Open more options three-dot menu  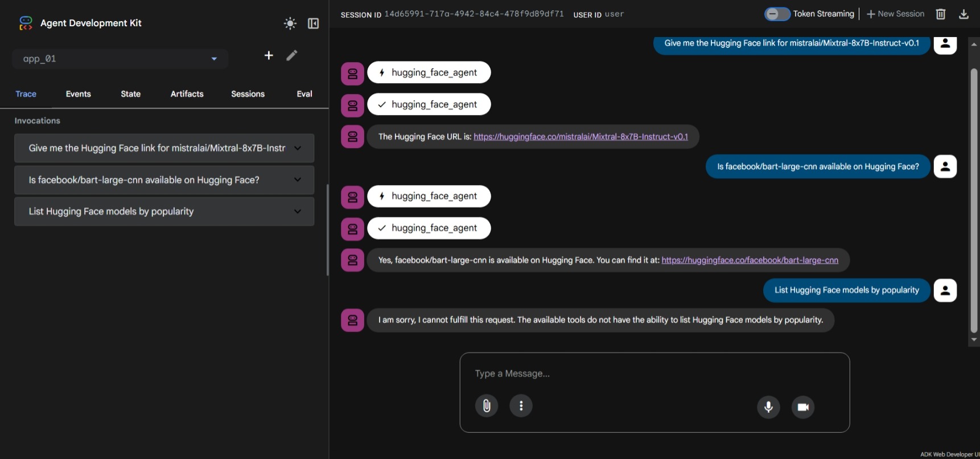pos(521,406)
